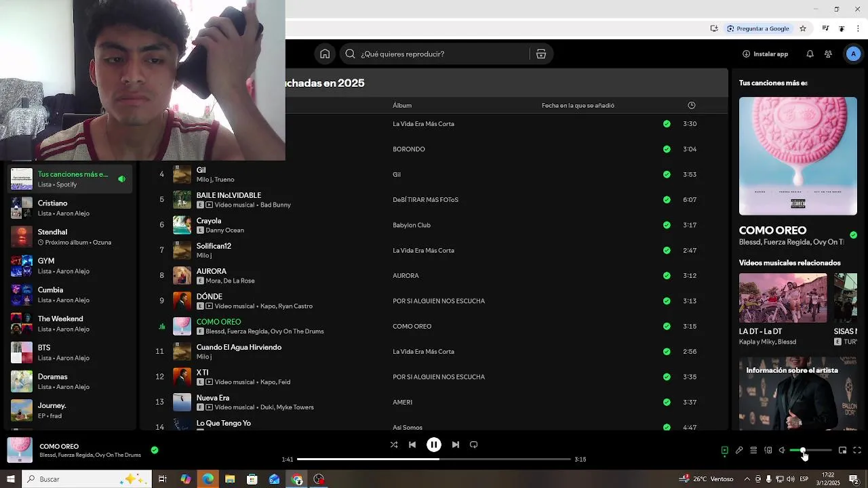The height and width of the screenshot is (488, 868).
Task: Enter full screen player mode
Action: 857,450
